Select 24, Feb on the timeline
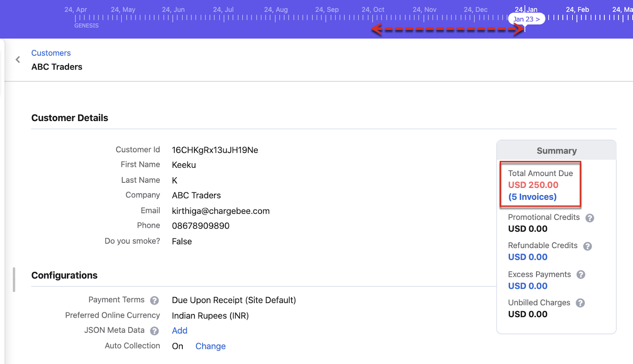The image size is (633, 364). tap(577, 9)
